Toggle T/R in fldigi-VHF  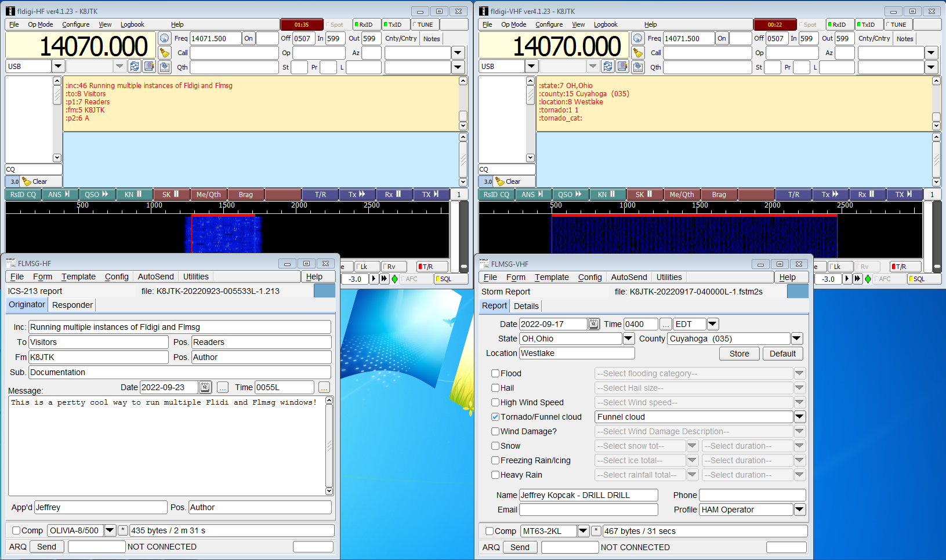click(x=905, y=267)
